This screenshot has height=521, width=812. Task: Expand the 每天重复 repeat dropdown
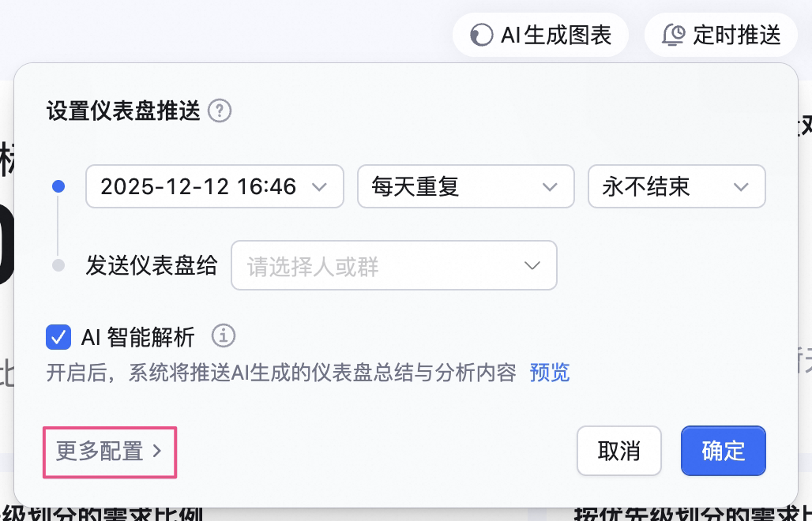pyautogui.click(x=466, y=186)
